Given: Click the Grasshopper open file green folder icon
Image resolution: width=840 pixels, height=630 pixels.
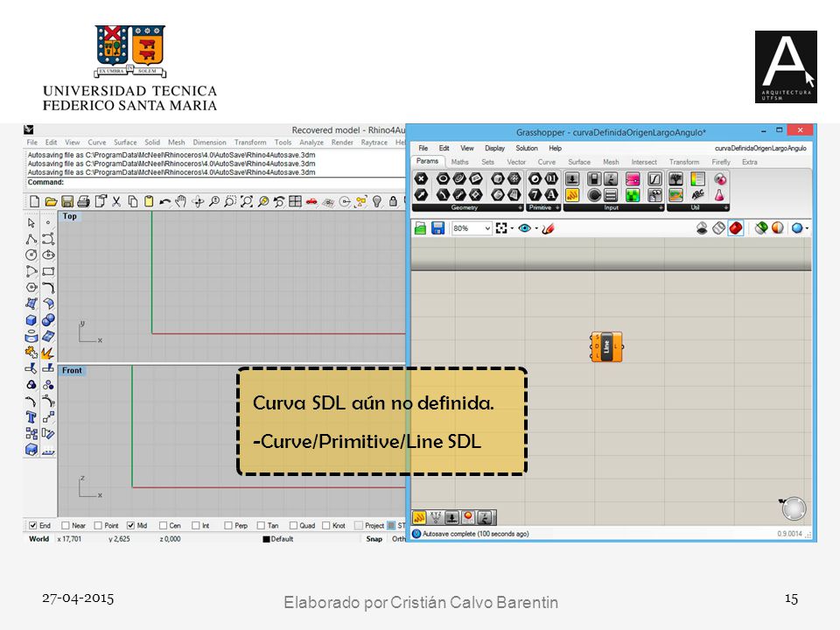Looking at the screenshot, I should click(421, 228).
